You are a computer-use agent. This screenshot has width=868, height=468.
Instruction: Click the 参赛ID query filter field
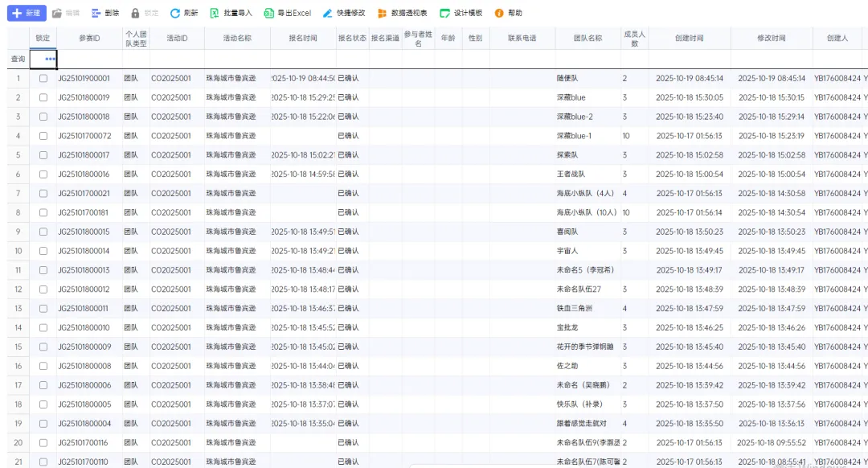coord(89,59)
